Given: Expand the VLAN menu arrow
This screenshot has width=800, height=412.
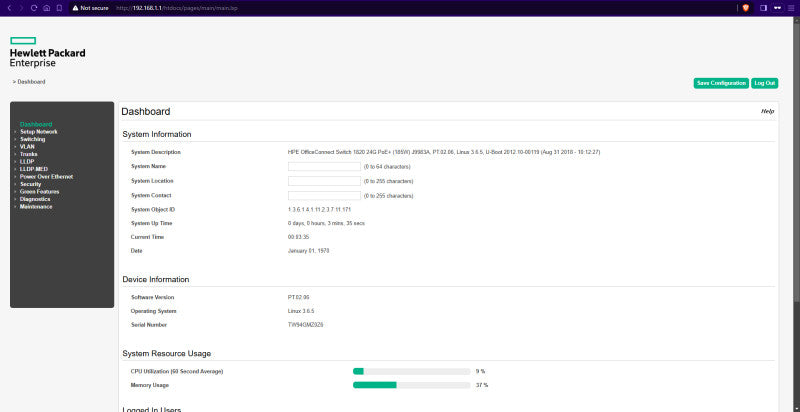Looking at the screenshot, I should (x=16, y=147).
